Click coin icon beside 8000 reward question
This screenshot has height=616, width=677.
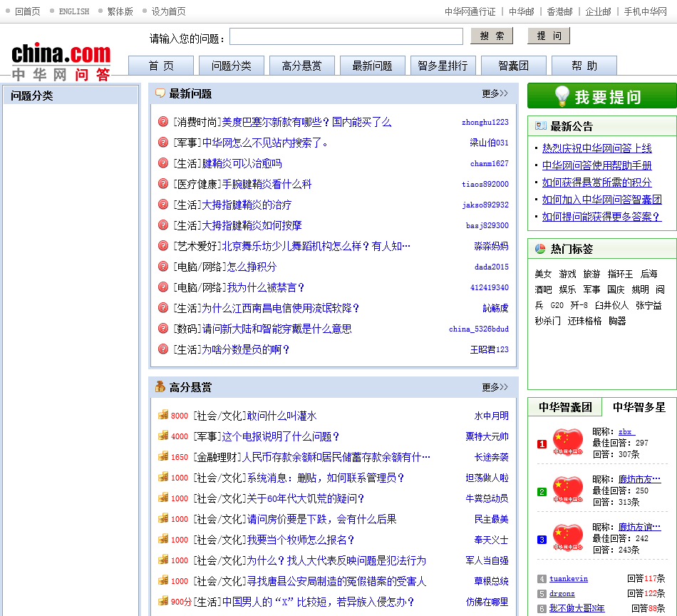tap(162, 415)
